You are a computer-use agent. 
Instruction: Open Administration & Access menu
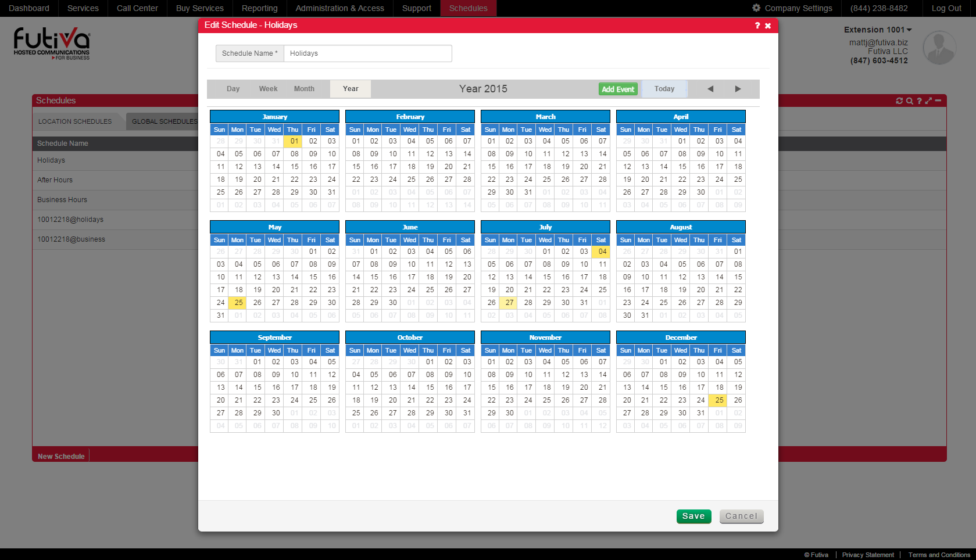pyautogui.click(x=340, y=8)
